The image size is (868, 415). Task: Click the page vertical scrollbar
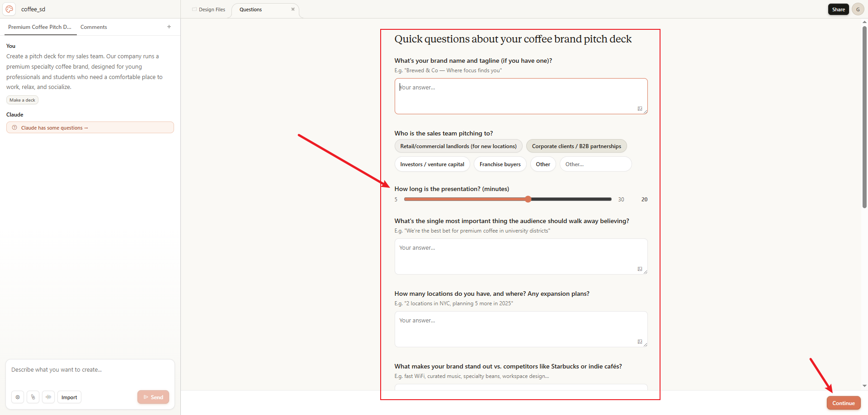pyautogui.click(x=864, y=117)
